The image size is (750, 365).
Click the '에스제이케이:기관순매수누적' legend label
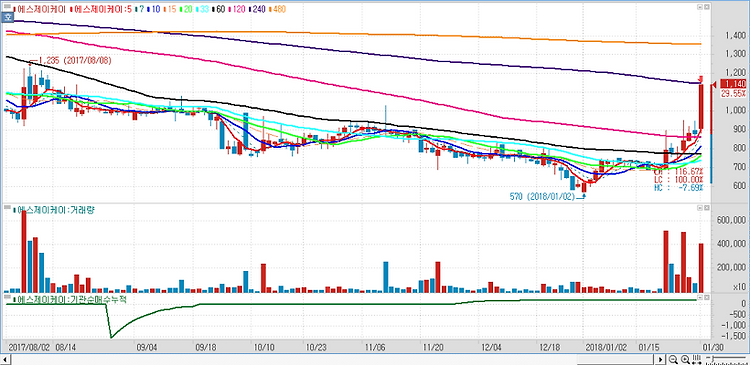pos(71,299)
